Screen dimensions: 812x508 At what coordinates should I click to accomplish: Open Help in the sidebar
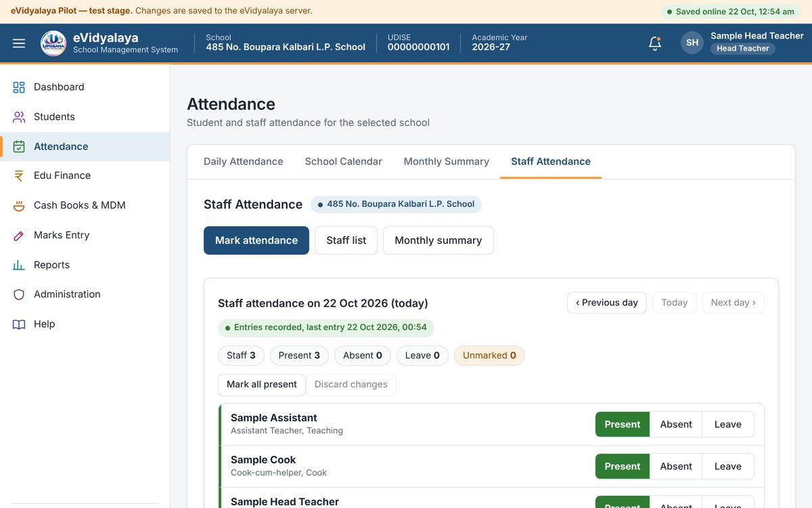85,324
